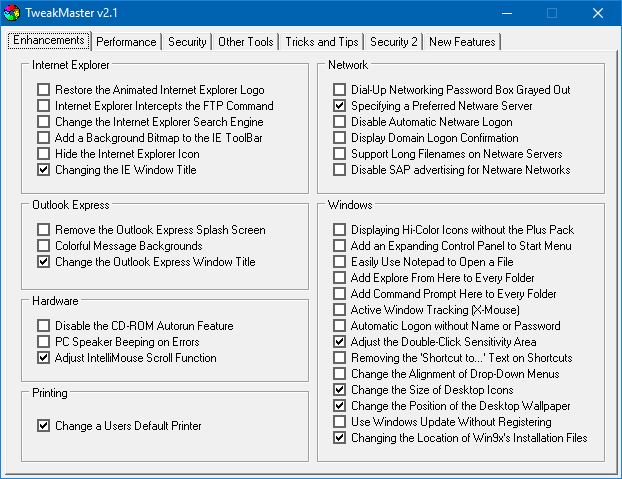Screen dimensions: 622x479
Task: Check Active Window Tracking (X-Mouse)
Action: (x=340, y=310)
